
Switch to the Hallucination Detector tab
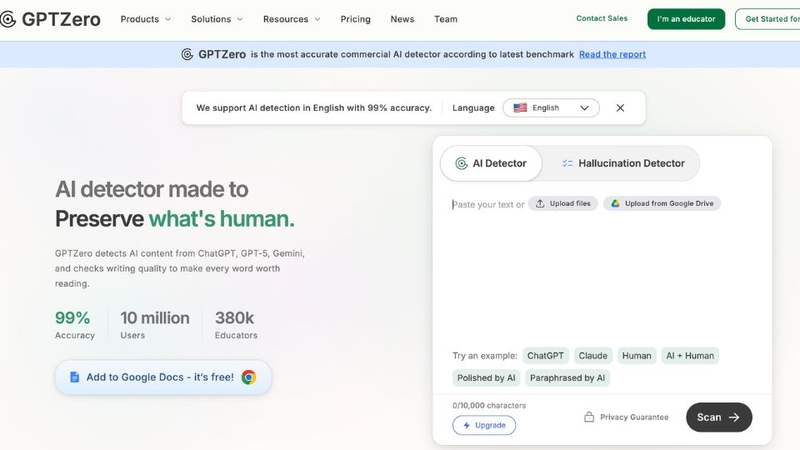point(623,163)
